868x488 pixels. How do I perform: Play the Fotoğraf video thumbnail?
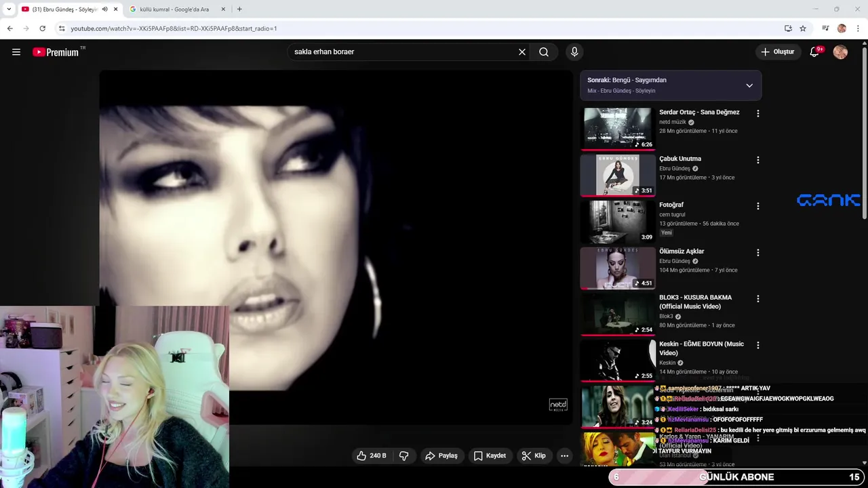[618, 222]
